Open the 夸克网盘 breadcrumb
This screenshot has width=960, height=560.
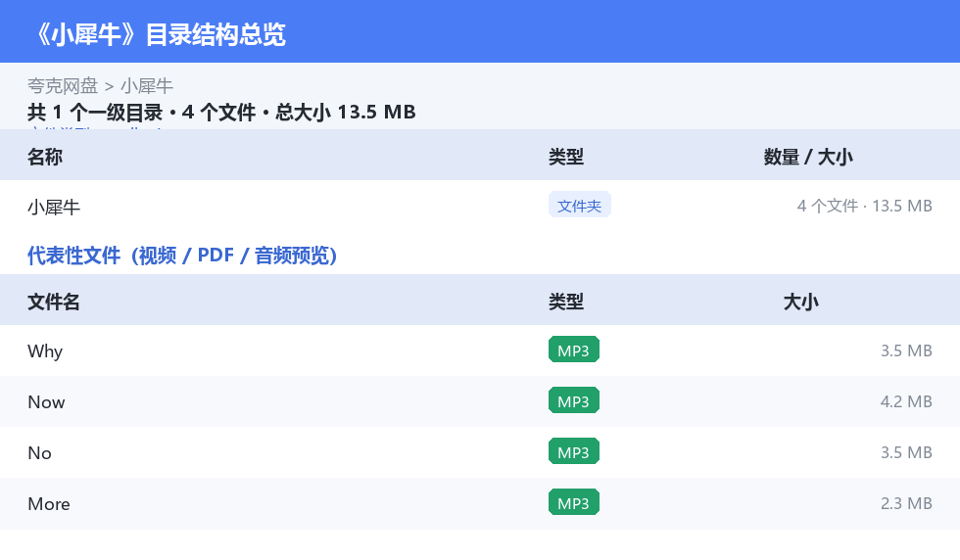(63, 86)
